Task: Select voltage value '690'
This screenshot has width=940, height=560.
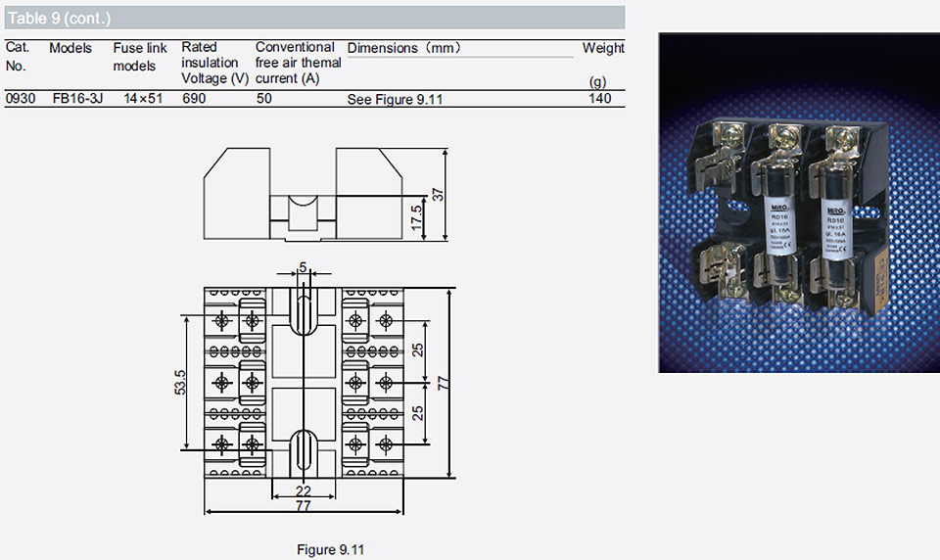Action: (x=194, y=98)
